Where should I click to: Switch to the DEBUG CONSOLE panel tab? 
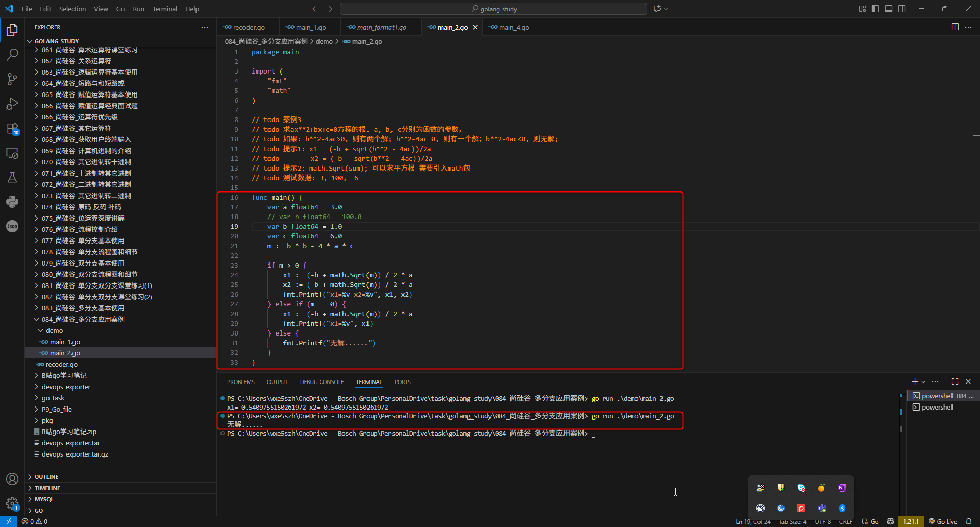[x=322, y=382]
